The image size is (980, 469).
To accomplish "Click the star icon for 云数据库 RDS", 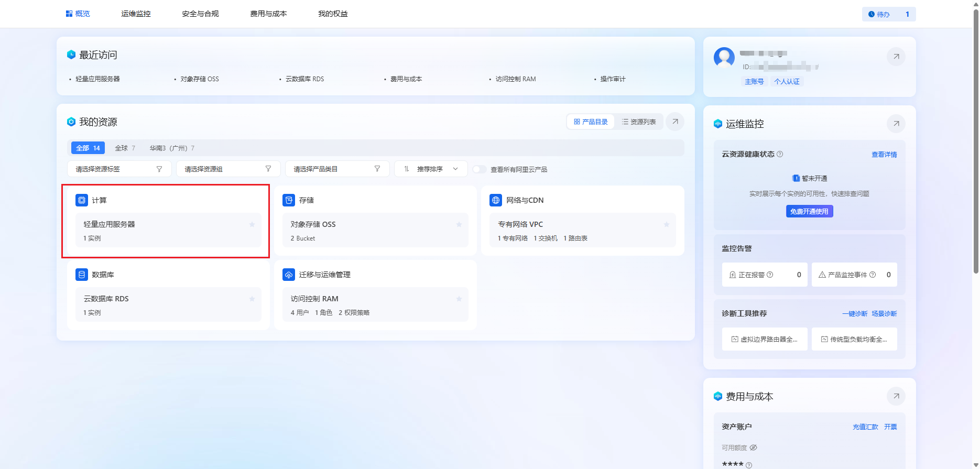I will pos(252,299).
